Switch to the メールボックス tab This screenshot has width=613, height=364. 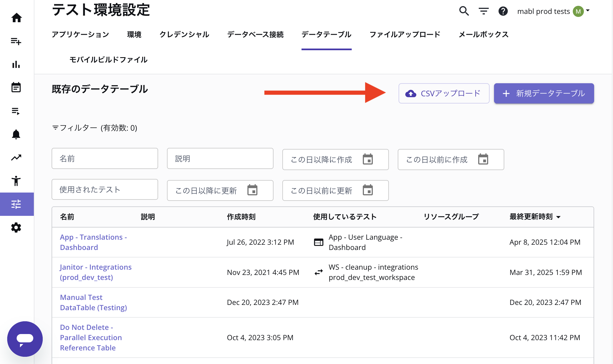[x=483, y=34]
